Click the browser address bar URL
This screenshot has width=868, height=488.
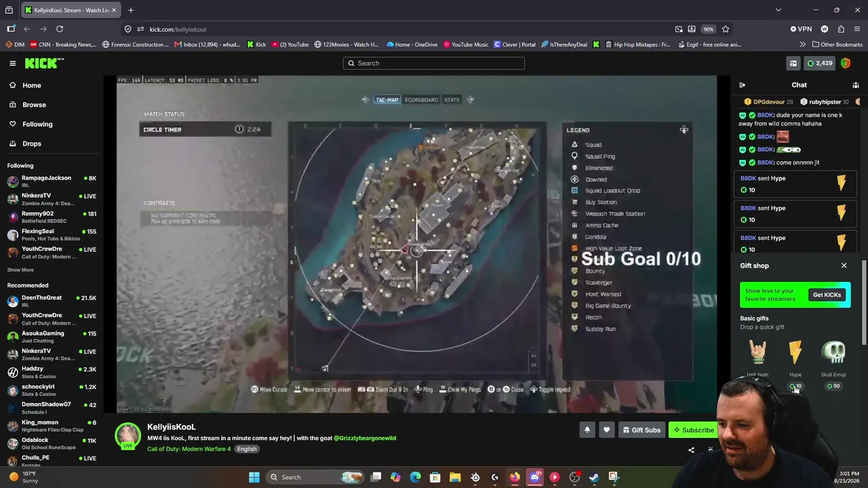pos(178,29)
